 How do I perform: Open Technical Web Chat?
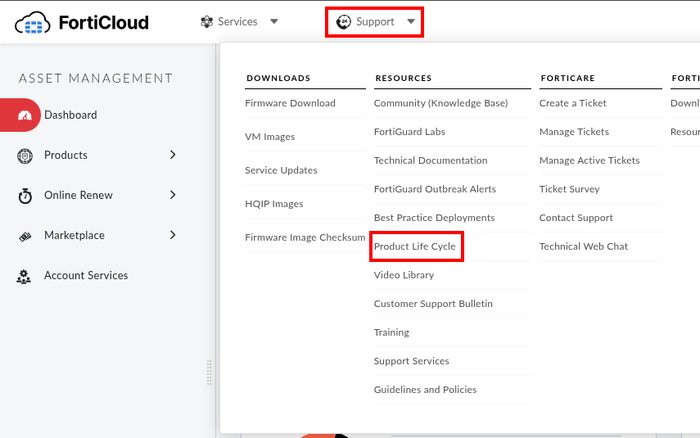[583, 246]
